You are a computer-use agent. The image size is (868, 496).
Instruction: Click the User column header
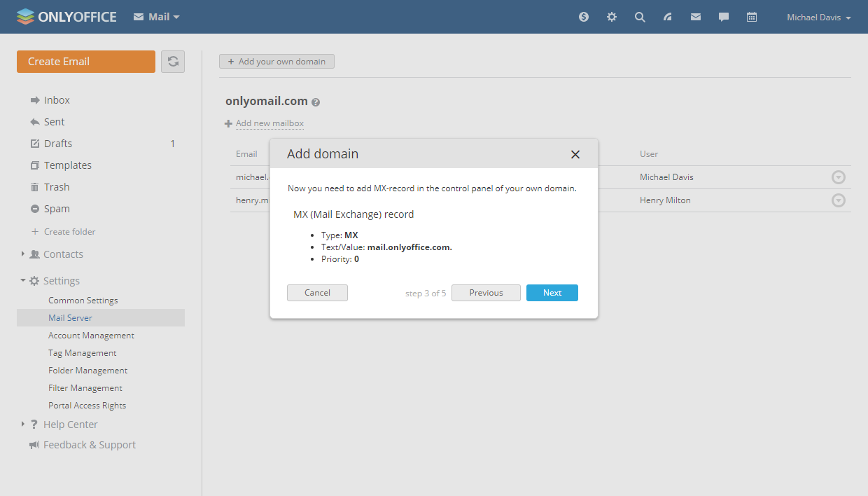pos(649,154)
